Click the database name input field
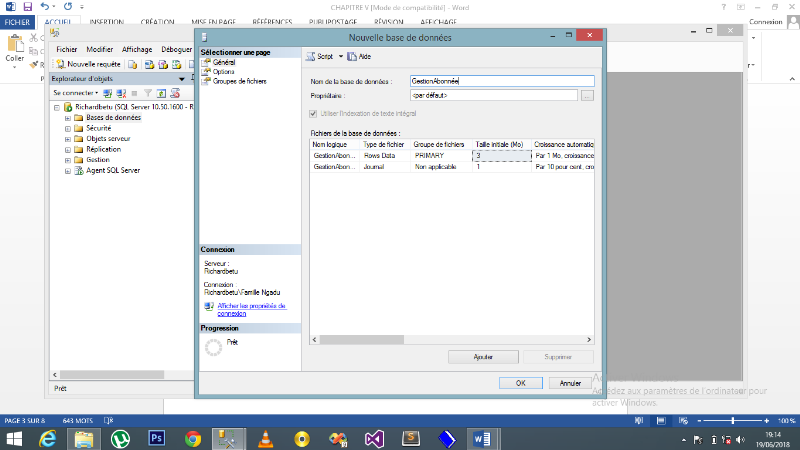The image size is (800, 450). click(x=502, y=81)
